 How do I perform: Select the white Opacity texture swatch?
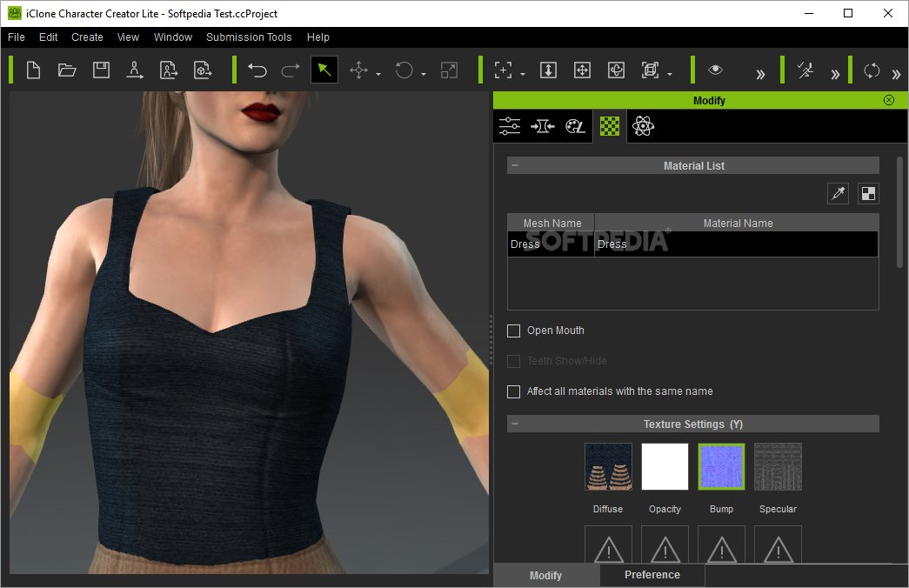tap(665, 467)
